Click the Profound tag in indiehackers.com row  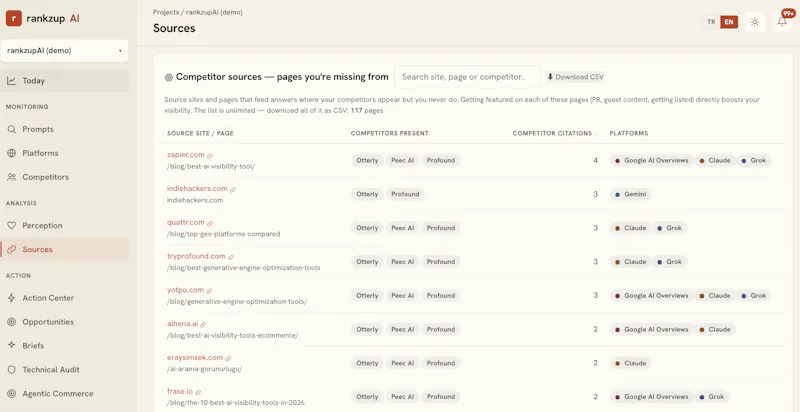coord(405,194)
